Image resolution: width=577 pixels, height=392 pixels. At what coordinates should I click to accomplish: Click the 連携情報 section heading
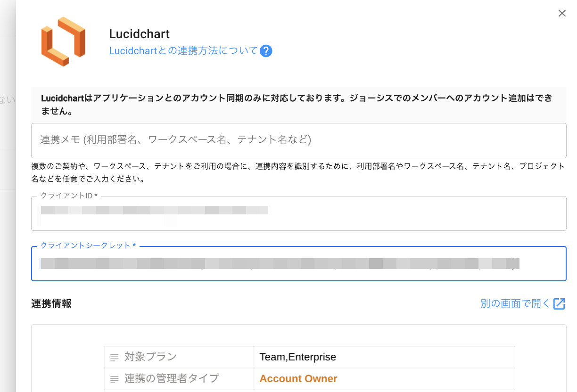(x=51, y=304)
